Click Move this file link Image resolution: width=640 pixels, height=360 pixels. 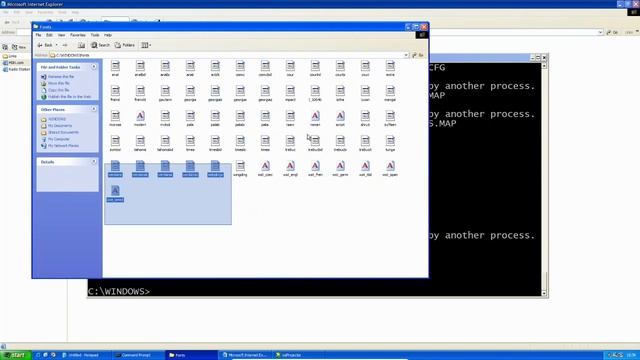[59, 83]
